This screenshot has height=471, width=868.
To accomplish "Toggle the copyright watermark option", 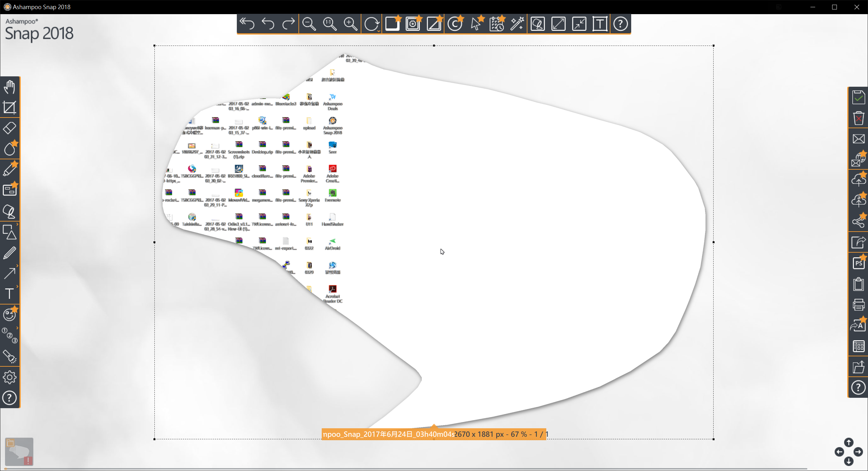I will click(454, 24).
